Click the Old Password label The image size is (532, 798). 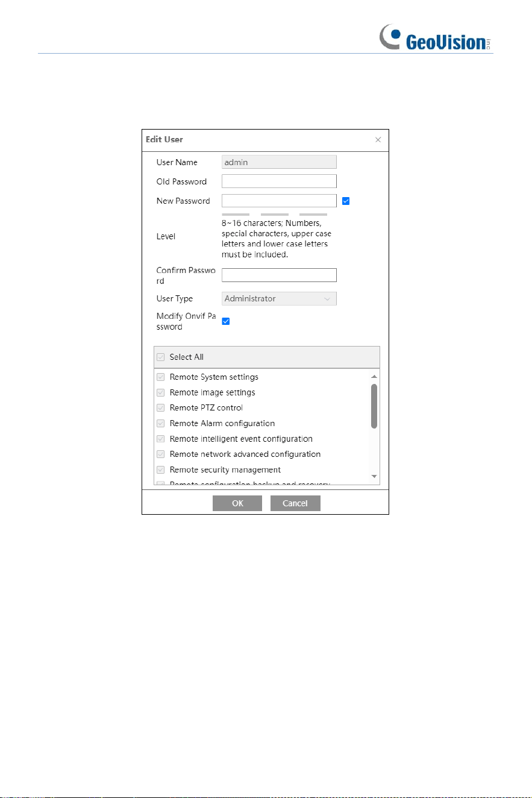[x=181, y=181]
